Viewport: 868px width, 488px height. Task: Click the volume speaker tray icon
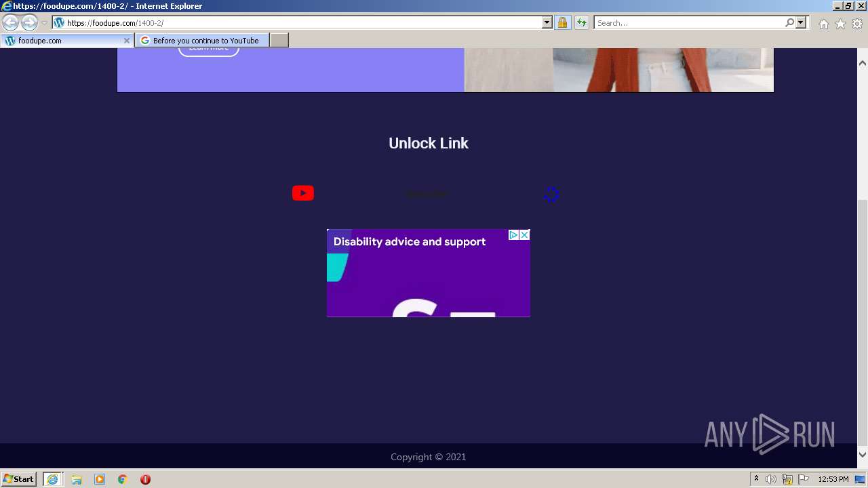tap(771, 479)
